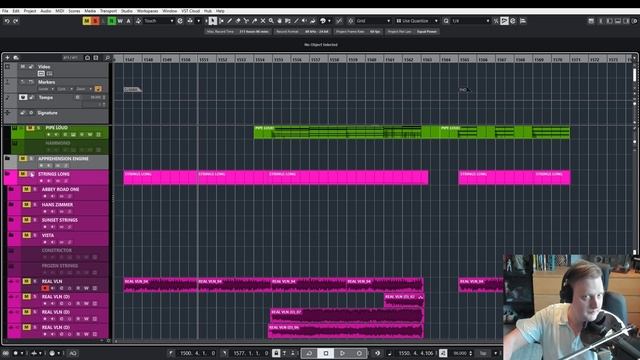Select the Zoom magnifier tool
Viewport: 640px width, 360px height.
pos(271,21)
